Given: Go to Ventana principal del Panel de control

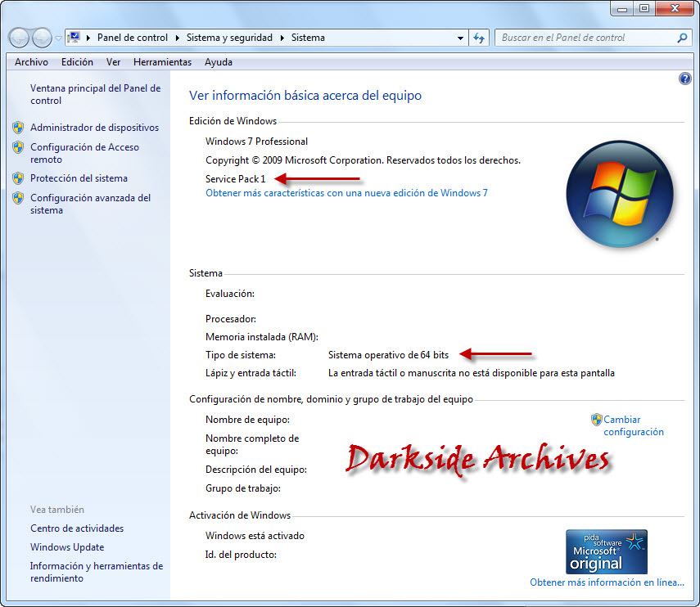Looking at the screenshot, I should (96, 94).
